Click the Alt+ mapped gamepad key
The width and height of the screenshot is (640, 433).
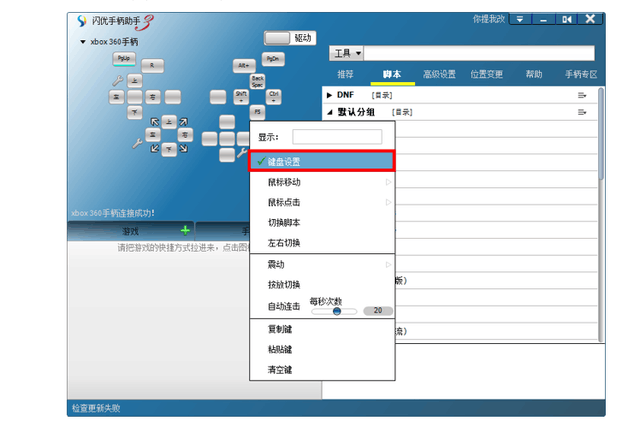click(x=244, y=66)
